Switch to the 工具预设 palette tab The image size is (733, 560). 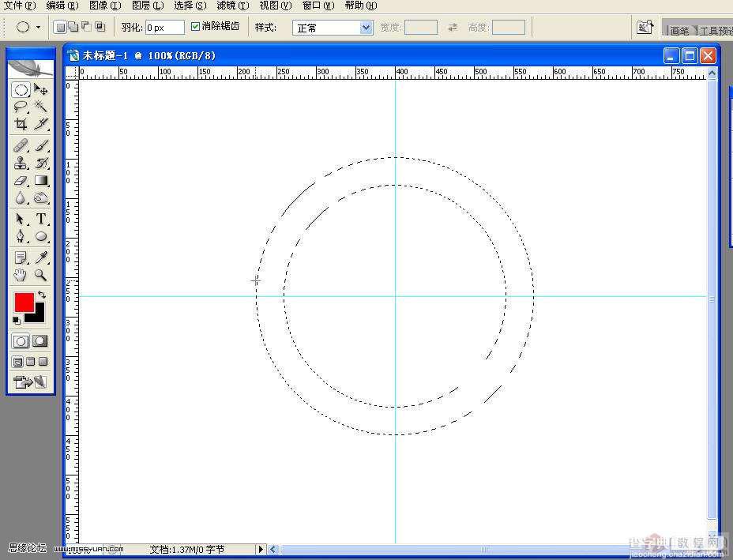(715, 31)
